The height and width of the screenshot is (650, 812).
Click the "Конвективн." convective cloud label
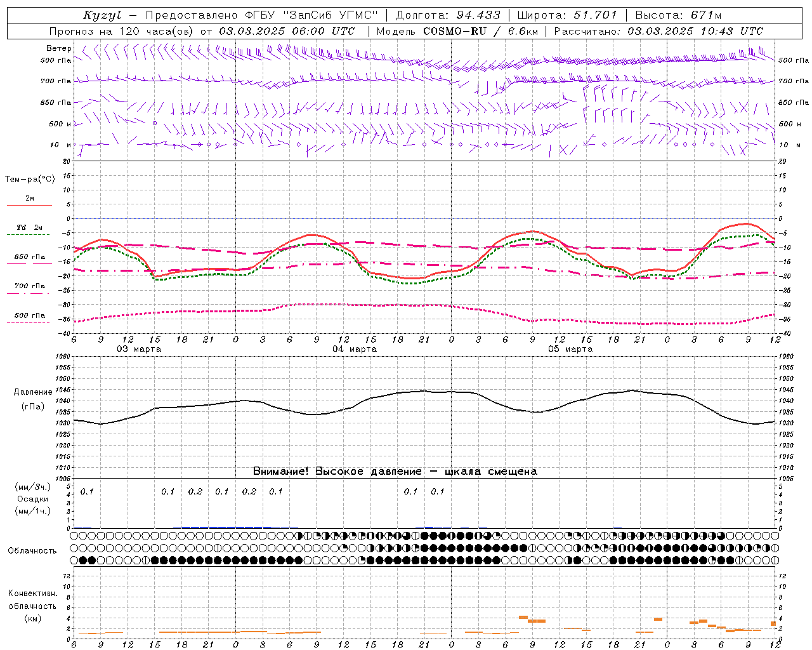coord(33,594)
